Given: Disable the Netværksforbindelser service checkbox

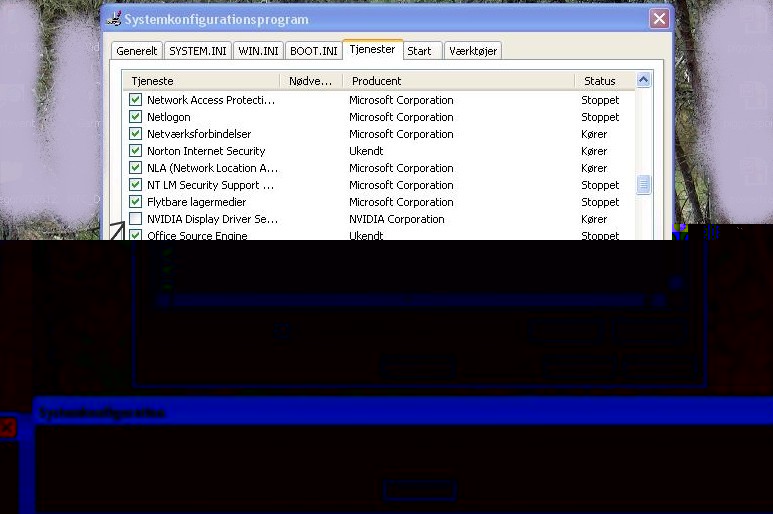Looking at the screenshot, I should 136,134.
